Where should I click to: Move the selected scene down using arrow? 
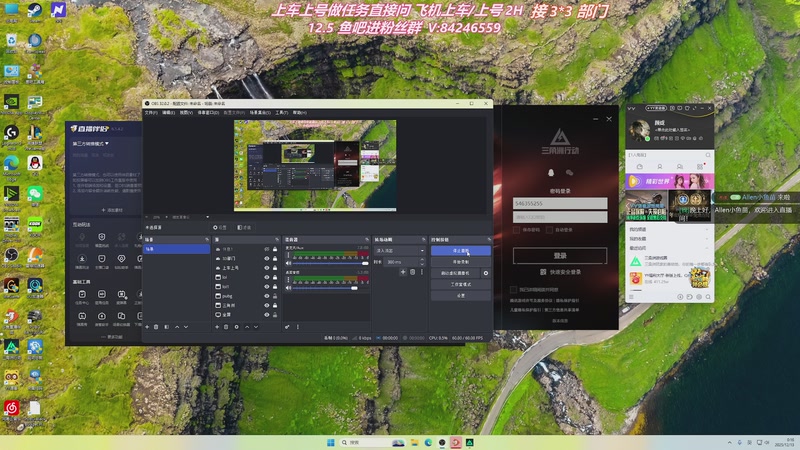pos(186,327)
